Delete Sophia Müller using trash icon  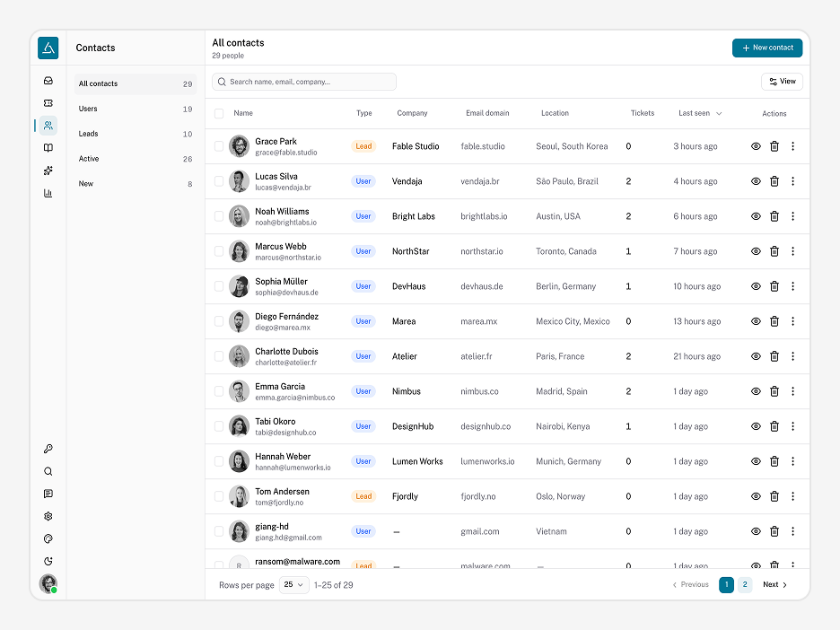(774, 286)
